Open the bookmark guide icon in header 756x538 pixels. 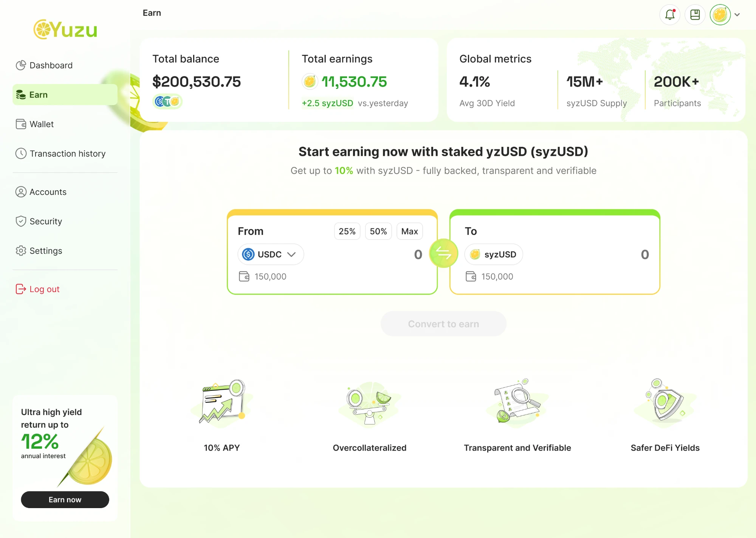point(695,15)
